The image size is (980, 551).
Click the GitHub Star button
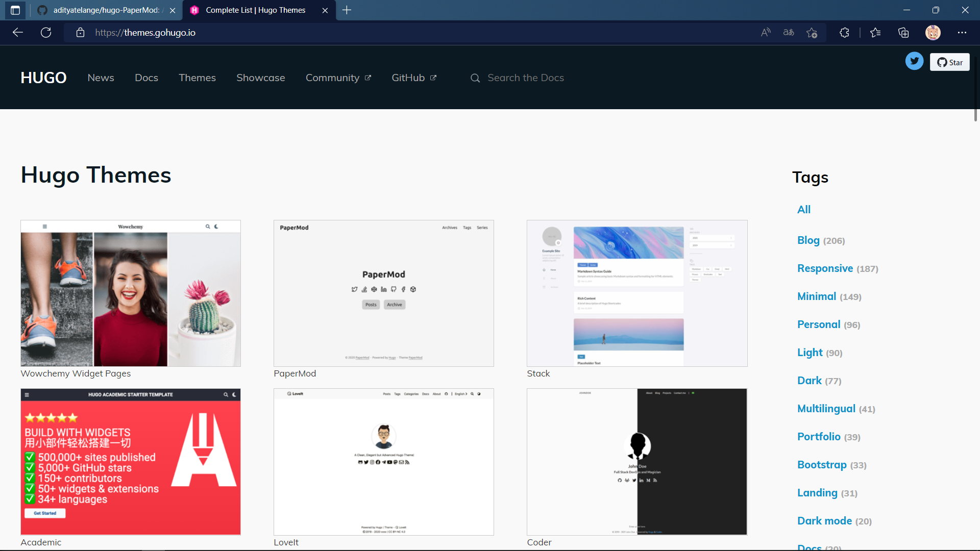click(x=949, y=62)
